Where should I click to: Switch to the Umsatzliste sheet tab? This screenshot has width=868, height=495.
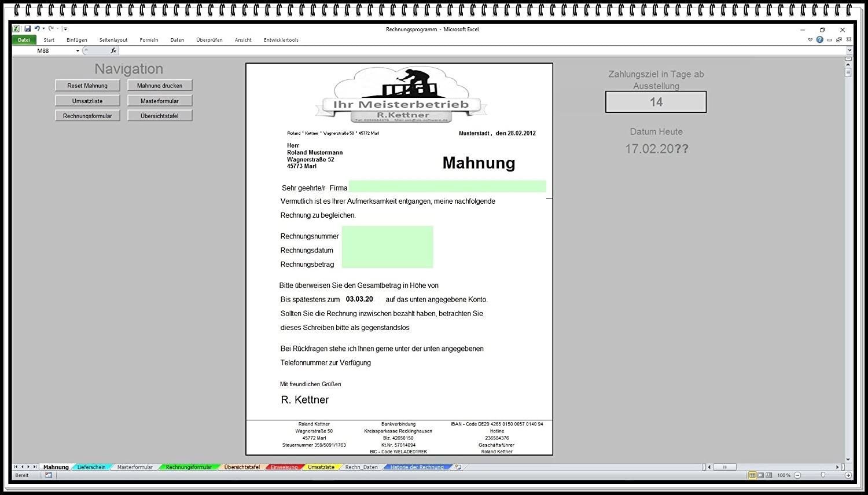pos(321,467)
